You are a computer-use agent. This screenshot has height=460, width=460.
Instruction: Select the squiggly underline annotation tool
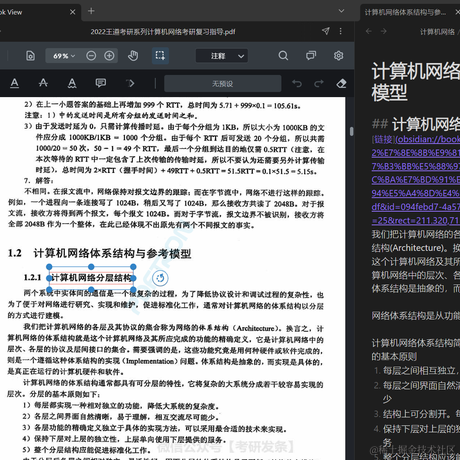click(x=72, y=83)
